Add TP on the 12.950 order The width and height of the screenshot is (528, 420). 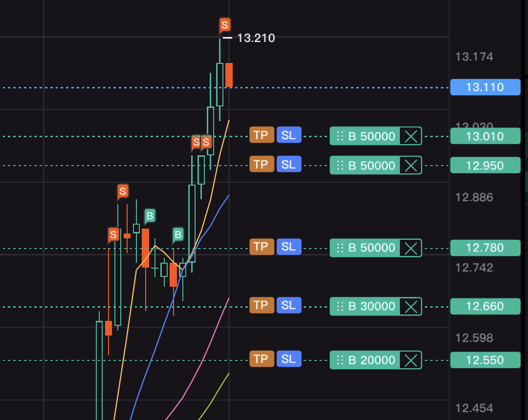261,164
